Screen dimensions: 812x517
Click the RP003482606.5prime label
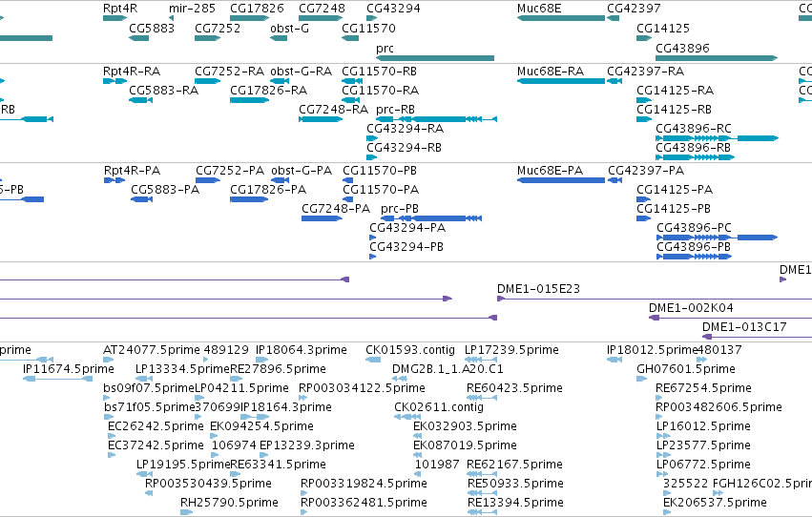tap(718, 407)
